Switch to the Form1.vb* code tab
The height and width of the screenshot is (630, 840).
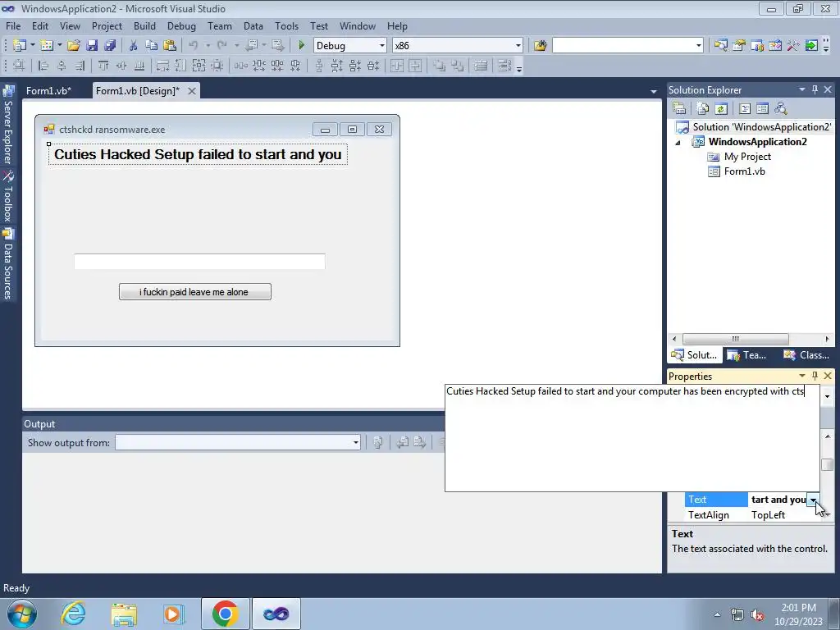click(48, 90)
